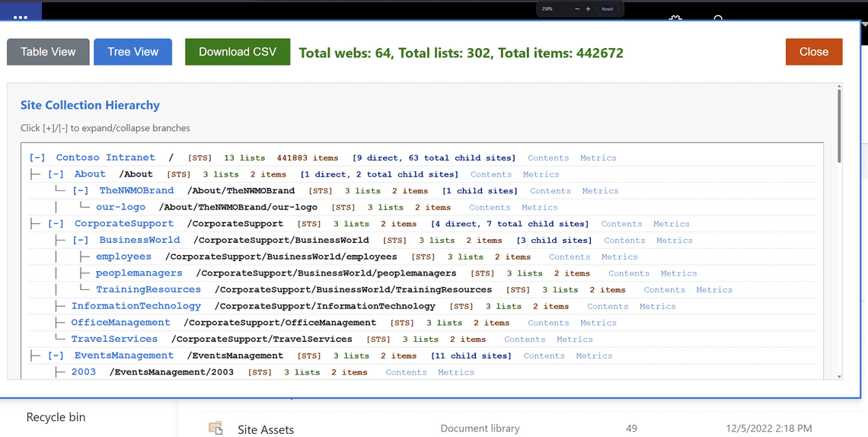
Task: Click the hierarchy panel vertical scrollbar
Action: click(x=840, y=126)
